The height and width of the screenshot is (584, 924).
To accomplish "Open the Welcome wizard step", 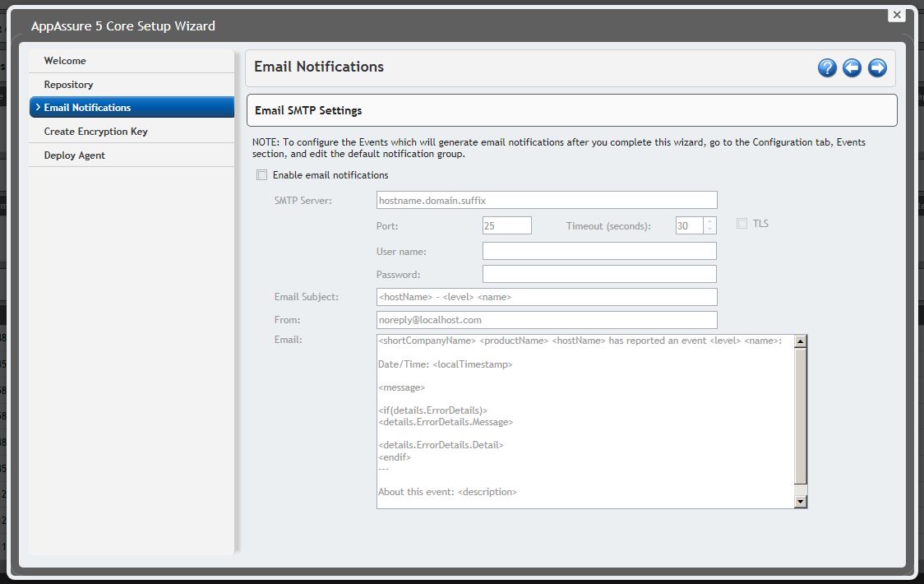I will (x=65, y=61).
